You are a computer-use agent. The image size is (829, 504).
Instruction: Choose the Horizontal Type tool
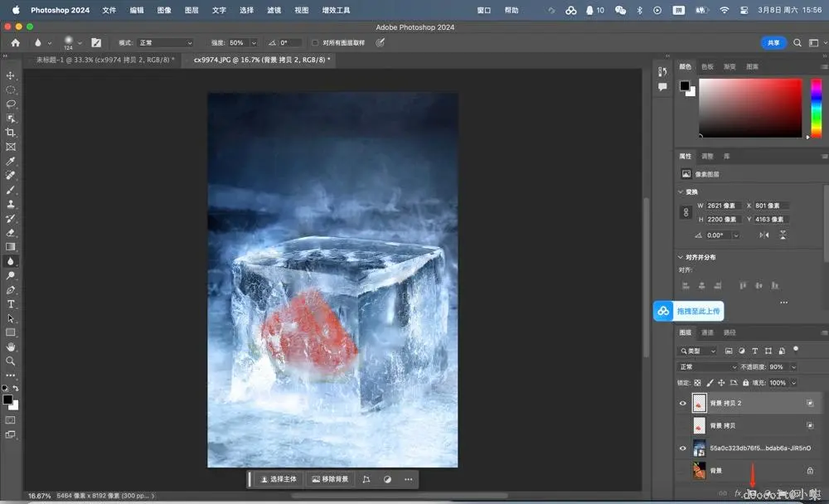tap(11, 304)
